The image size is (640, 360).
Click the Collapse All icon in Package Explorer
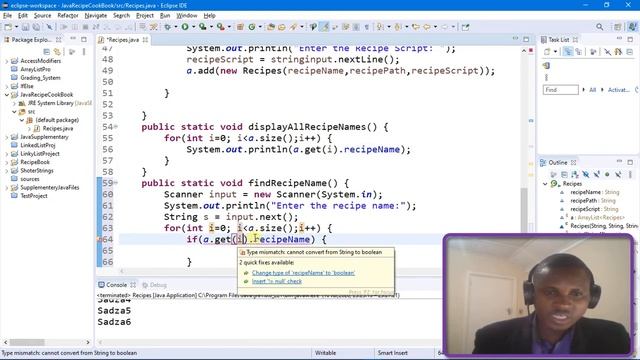coord(47,52)
